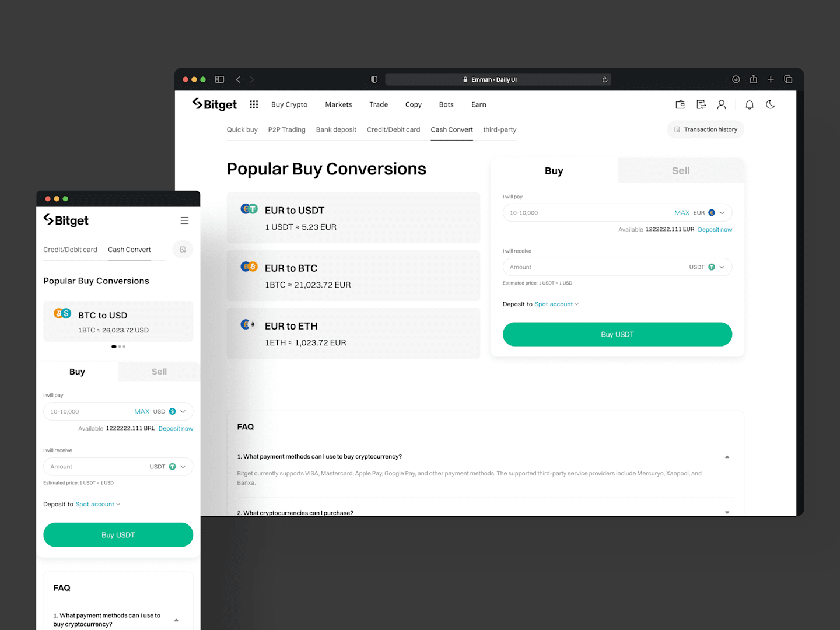
Task: Select BTC to USD card in mobile window
Action: tap(118, 321)
